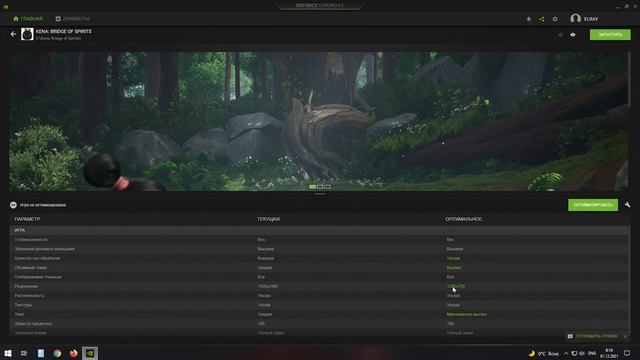Click the green Ультра optimal value in row three

[x=453, y=258]
